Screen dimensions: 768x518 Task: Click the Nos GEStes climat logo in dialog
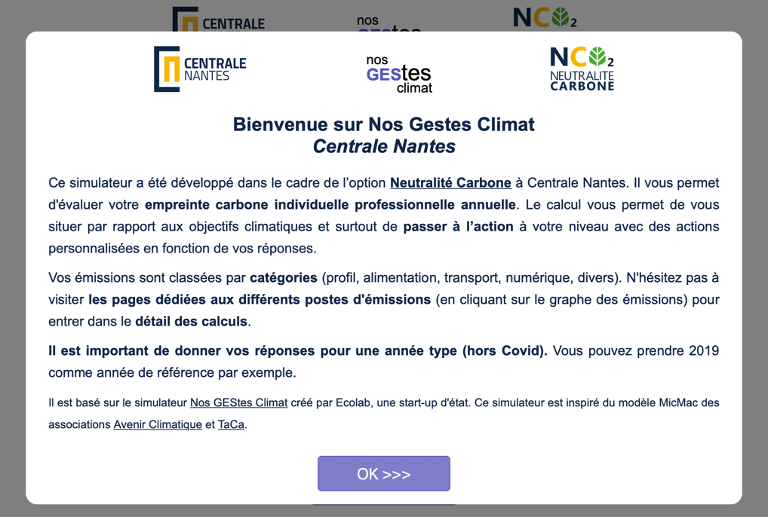tap(399, 74)
